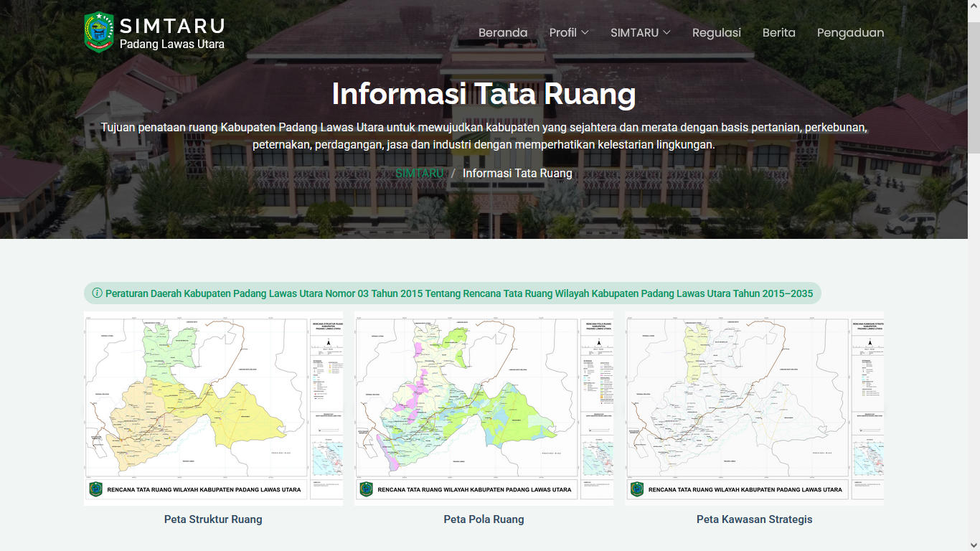Open the Regulasi page from navigation
This screenshot has width=980, height=551.
pyautogui.click(x=716, y=33)
